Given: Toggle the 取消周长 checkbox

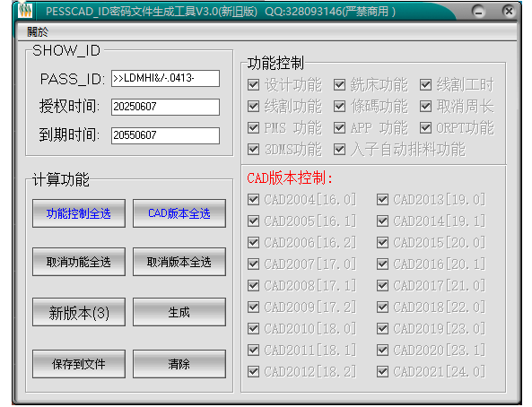Looking at the screenshot, I should click(x=425, y=106).
